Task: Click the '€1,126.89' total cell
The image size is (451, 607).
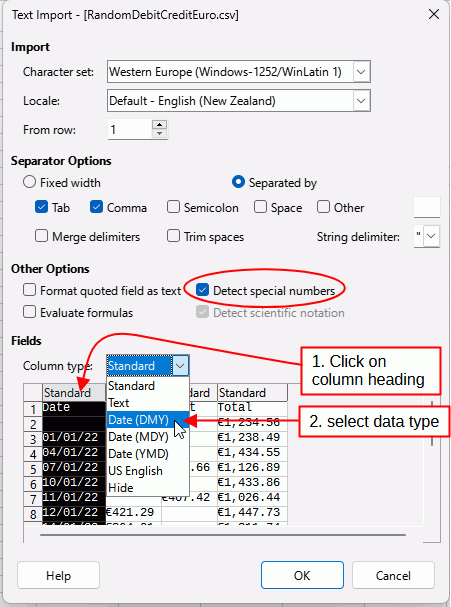Action: (252, 468)
